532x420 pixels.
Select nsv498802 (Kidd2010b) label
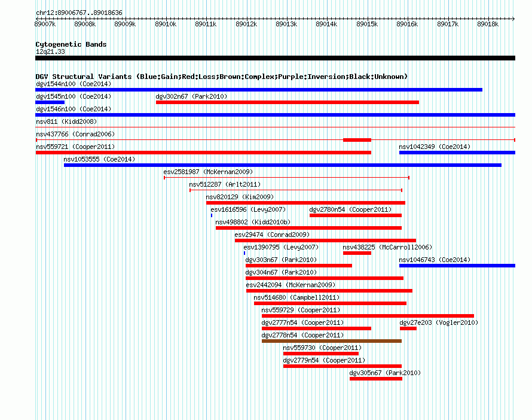click(x=253, y=222)
